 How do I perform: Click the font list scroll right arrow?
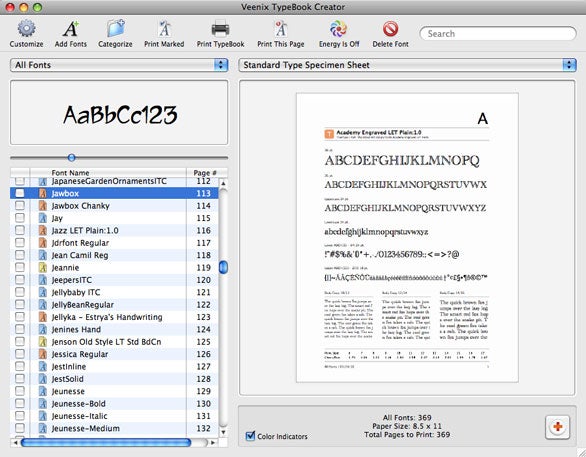click(x=213, y=442)
